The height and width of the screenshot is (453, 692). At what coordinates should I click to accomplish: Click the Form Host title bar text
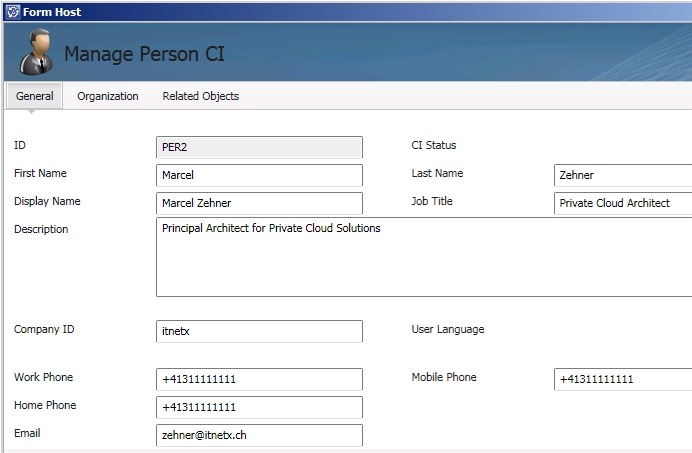coord(53,12)
